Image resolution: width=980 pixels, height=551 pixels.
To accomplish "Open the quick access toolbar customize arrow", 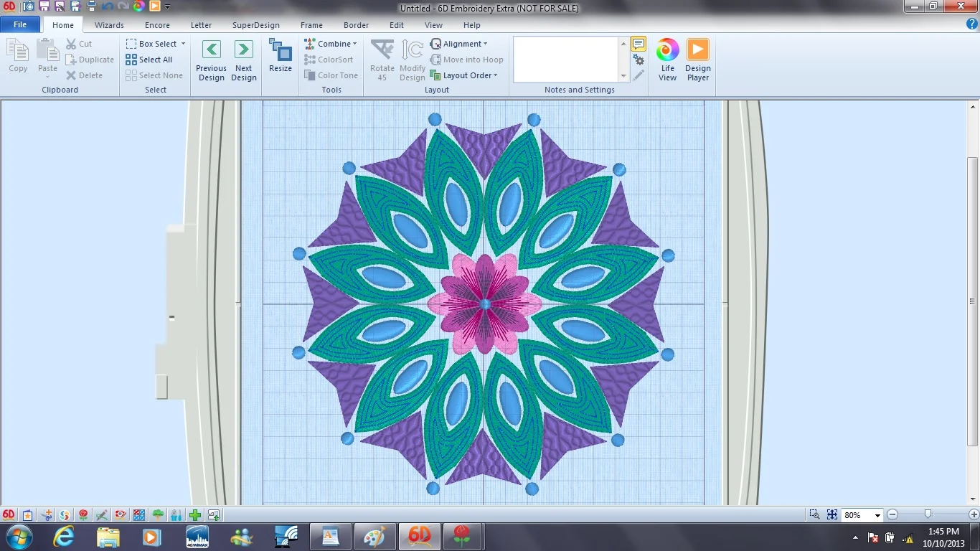I will pos(168,7).
